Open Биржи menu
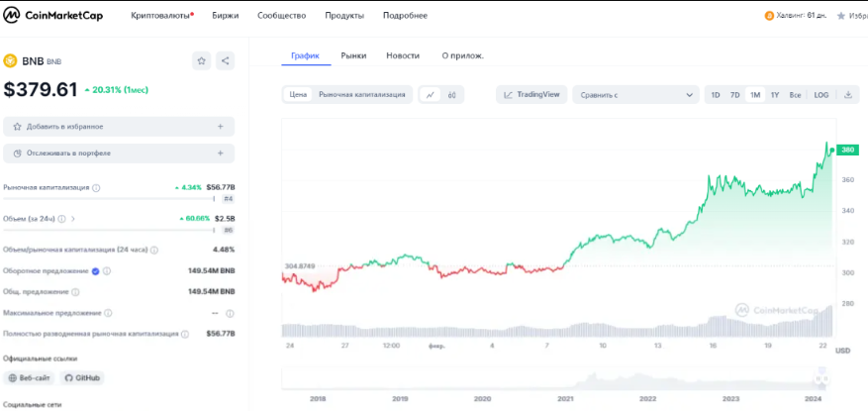868x411 pixels. tap(226, 16)
